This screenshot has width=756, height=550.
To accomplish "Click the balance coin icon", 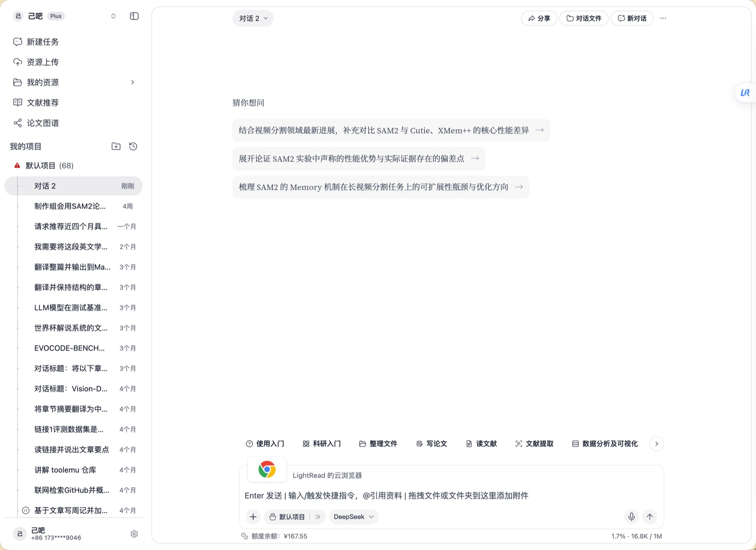I will tap(244, 536).
